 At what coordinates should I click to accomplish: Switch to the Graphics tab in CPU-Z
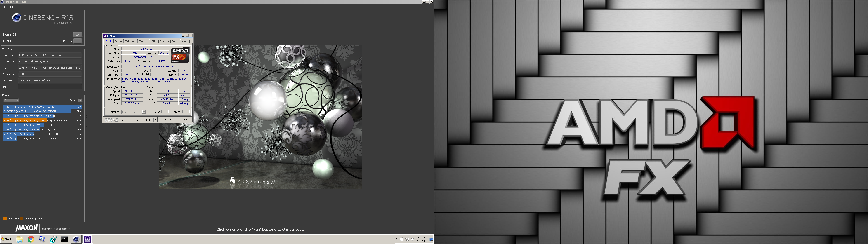pos(164,41)
